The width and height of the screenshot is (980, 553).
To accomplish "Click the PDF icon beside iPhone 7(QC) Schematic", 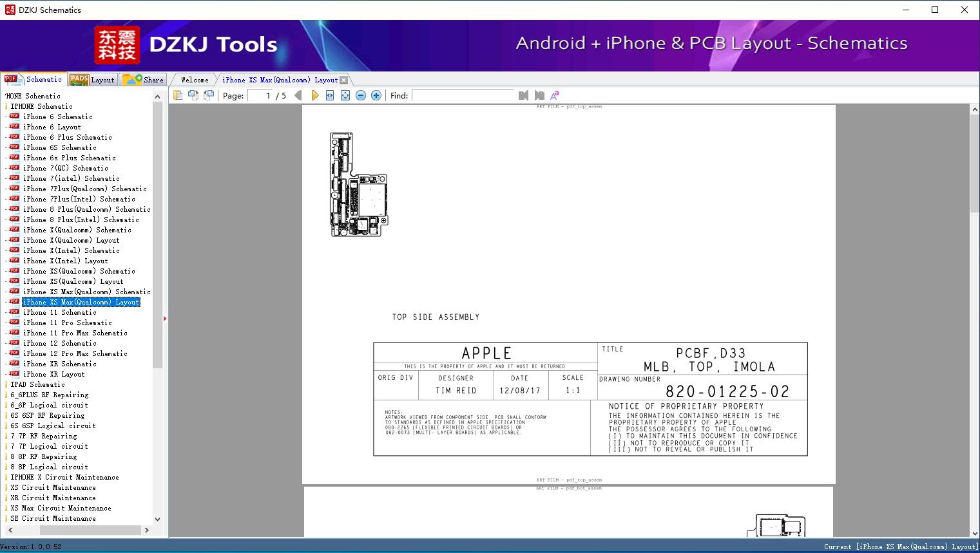I will [x=14, y=168].
